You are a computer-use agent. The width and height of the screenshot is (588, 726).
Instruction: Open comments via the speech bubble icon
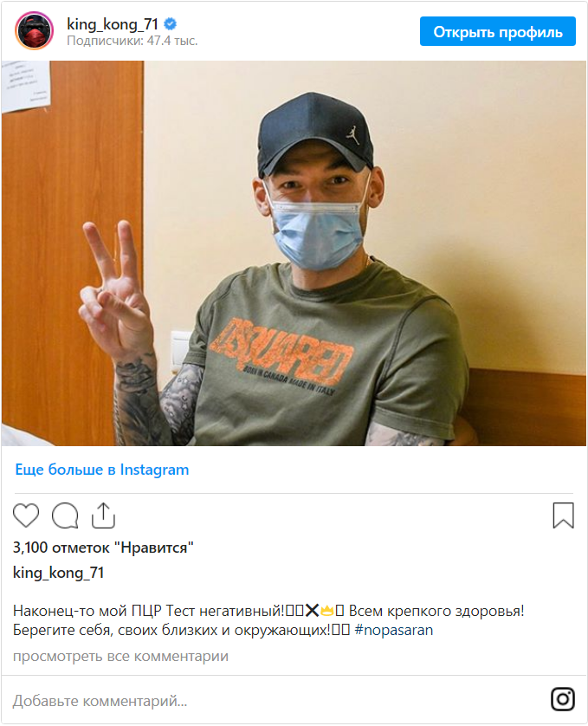coord(65,515)
